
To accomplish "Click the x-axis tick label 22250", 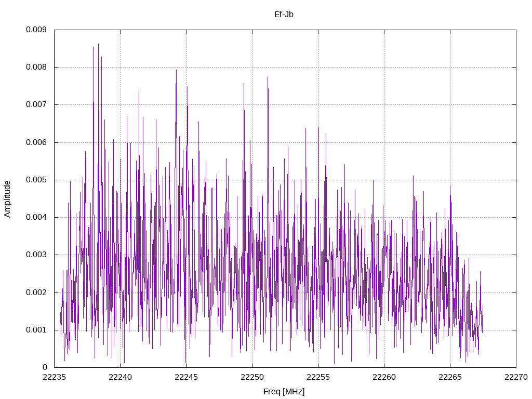I will 252,377.
